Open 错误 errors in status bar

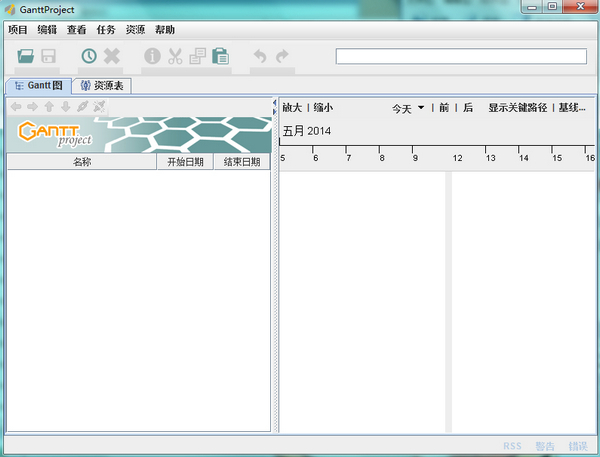click(x=578, y=446)
